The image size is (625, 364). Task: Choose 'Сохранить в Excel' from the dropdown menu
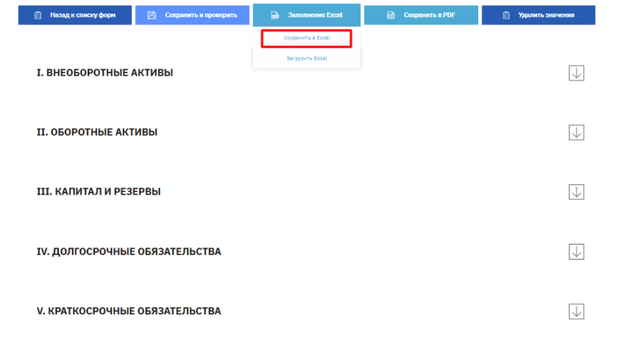(x=306, y=39)
